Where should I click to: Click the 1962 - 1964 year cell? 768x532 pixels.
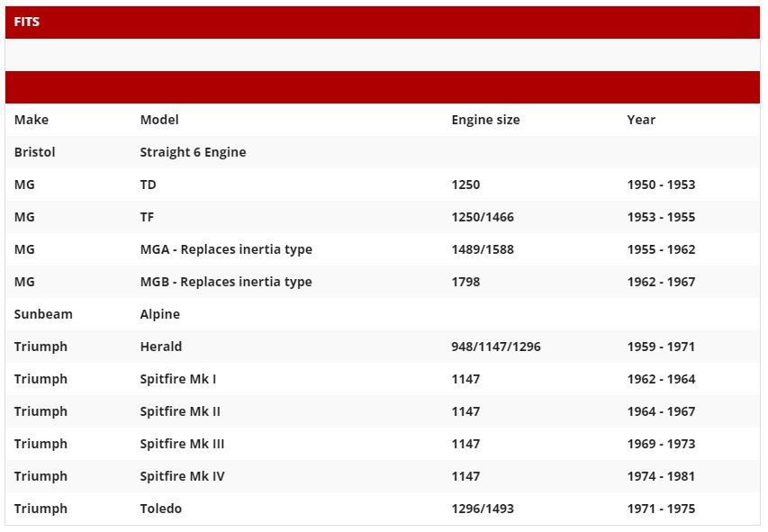(x=661, y=378)
